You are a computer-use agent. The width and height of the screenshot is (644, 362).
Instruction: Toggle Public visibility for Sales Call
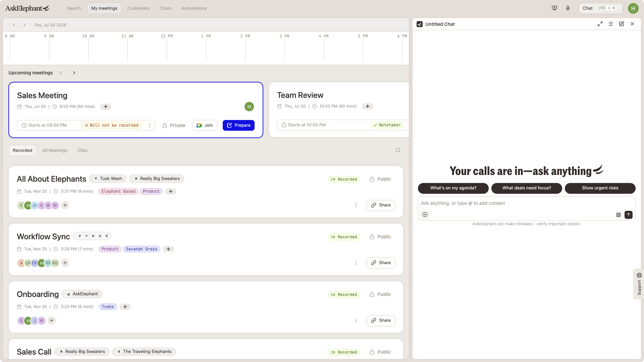pyautogui.click(x=380, y=352)
